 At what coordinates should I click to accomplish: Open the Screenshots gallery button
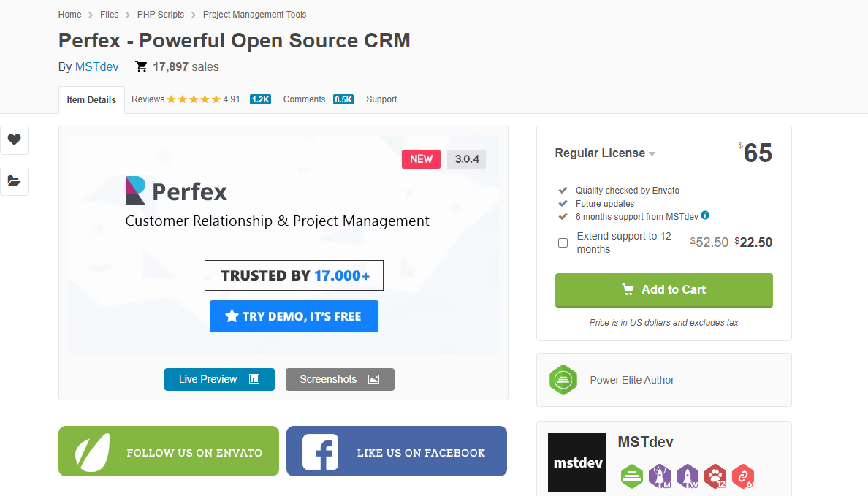(x=340, y=379)
